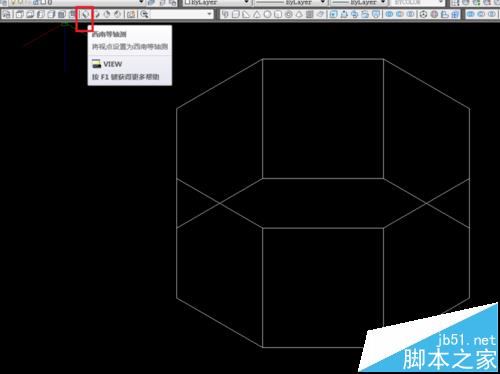500x374 pixels.
Task: Open the layer list dropdown arrow
Action: tap(141, 2)
